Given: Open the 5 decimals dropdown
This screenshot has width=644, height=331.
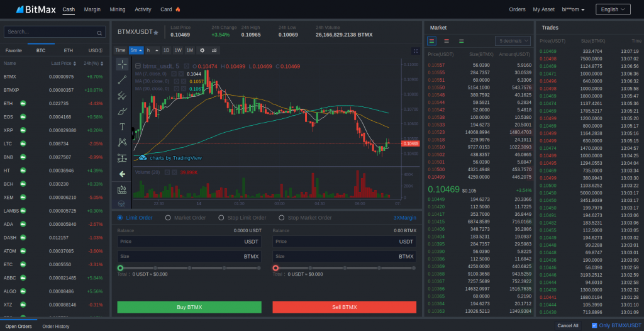Looking at the screenshot, I should (513, 41).
